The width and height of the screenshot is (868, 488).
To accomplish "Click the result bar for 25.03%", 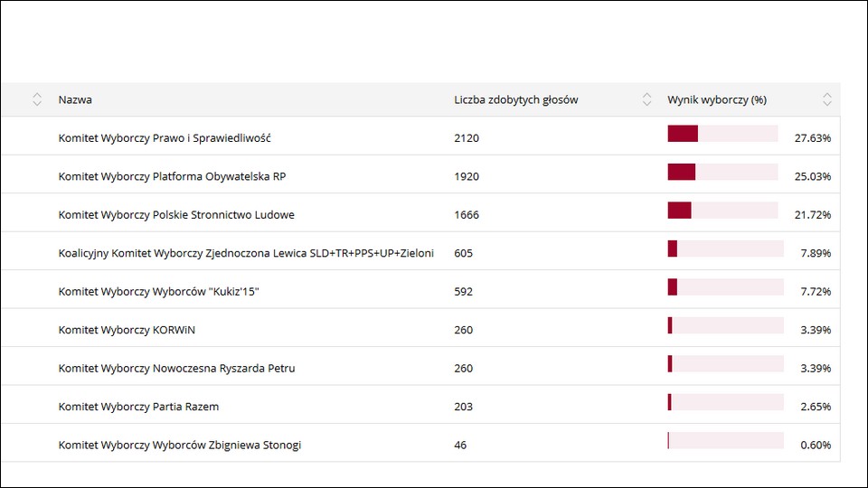I will coord(722,172).
